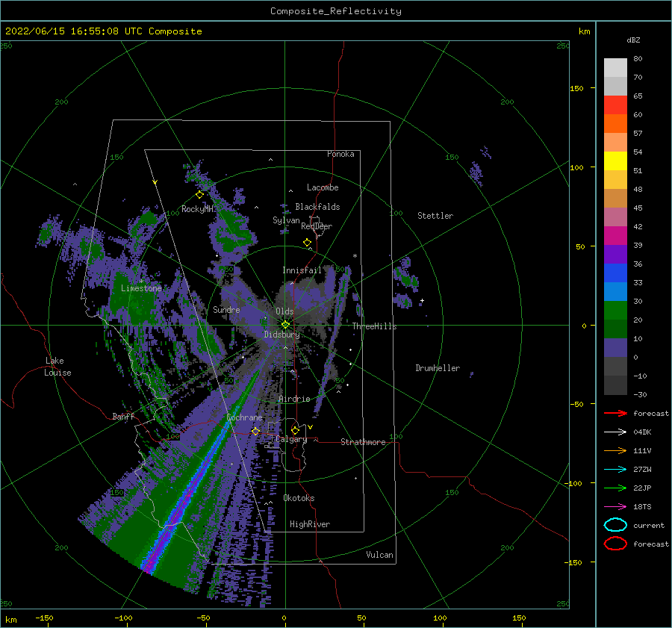The height and width of the screenshot is (628, 672).
Task: Pick the dark green 10–20 dBZ swatch
Action: pos(615,329)
